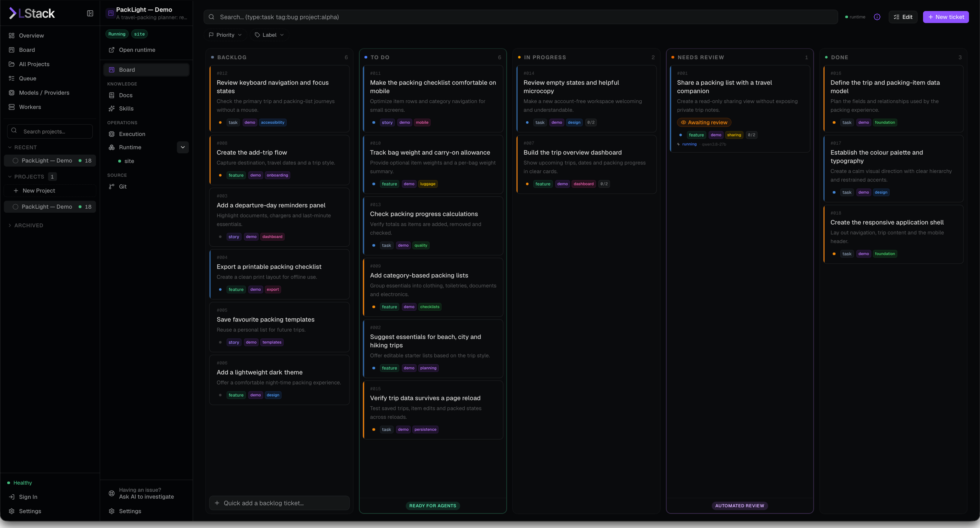This screenshot has width=980, height=528.
Task: Open All Projects in the sidebar
Action: (34, 64)
